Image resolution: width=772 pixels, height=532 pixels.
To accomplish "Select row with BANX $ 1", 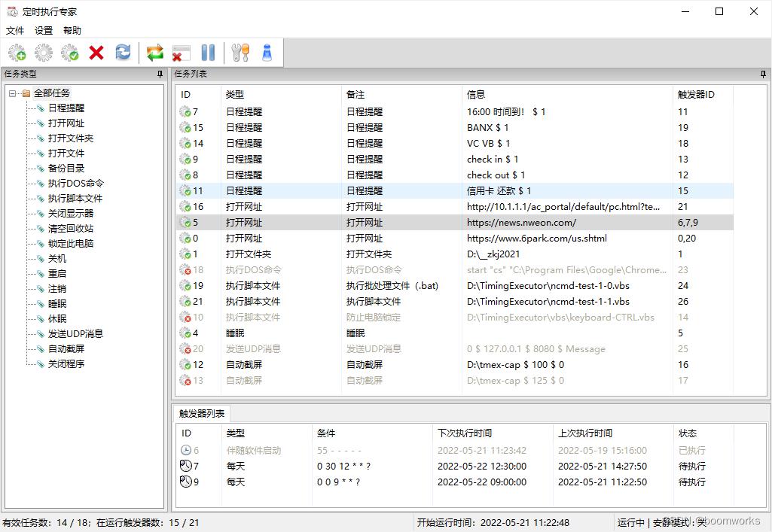I will click(x=454, y=128).
